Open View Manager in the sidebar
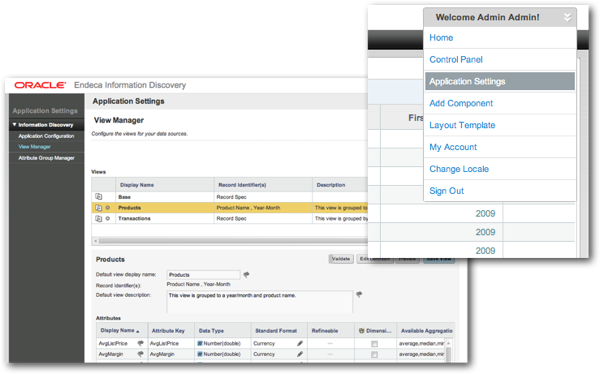Image resolution: width=600 pixels, height=374 pixels. point(34,147)
